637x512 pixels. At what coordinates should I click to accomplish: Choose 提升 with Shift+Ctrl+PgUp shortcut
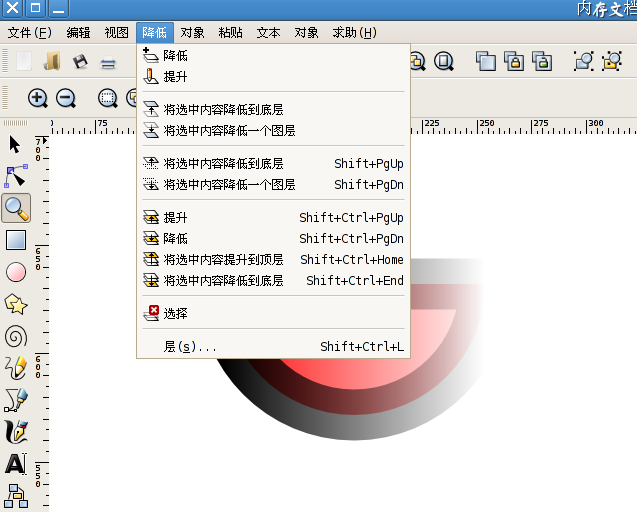pyautogui.click(x=273, y=218)
